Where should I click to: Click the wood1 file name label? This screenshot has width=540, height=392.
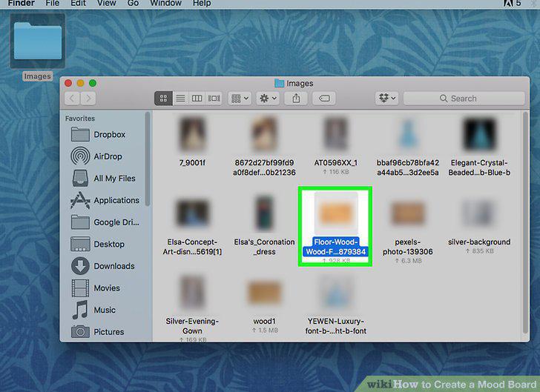pos(265,321)
